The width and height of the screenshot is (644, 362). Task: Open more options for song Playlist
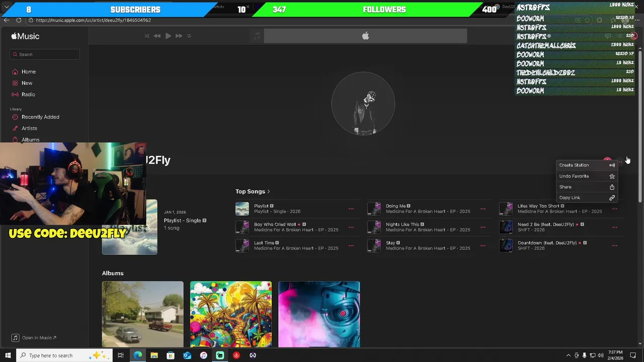[x=351, y=209]
